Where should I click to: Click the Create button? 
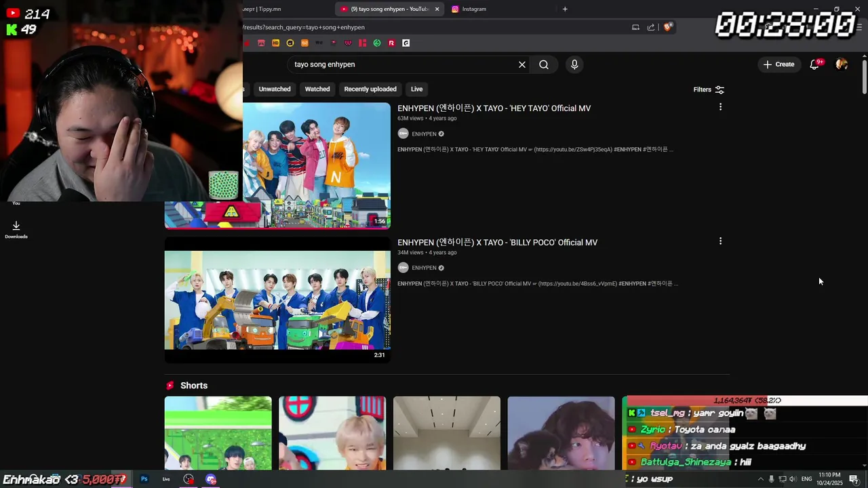(x=778, y=64)
